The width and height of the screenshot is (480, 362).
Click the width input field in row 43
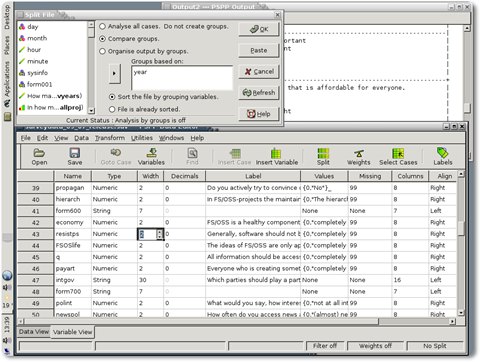[x=147, y=234]
